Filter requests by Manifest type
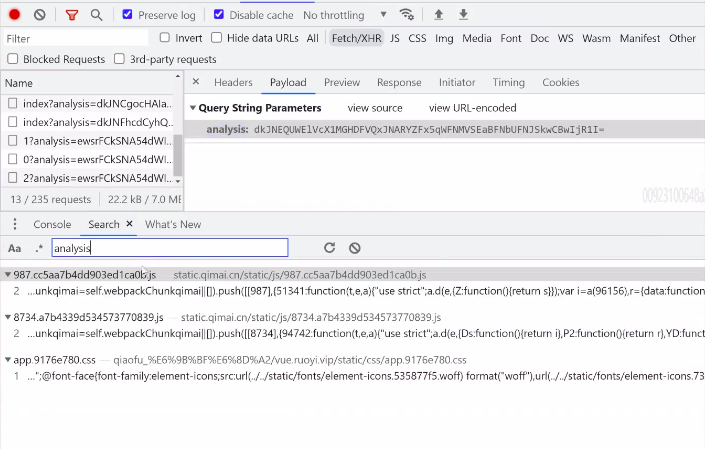The height and width of the screenshot is (449, 705). (x=640, y=38)
